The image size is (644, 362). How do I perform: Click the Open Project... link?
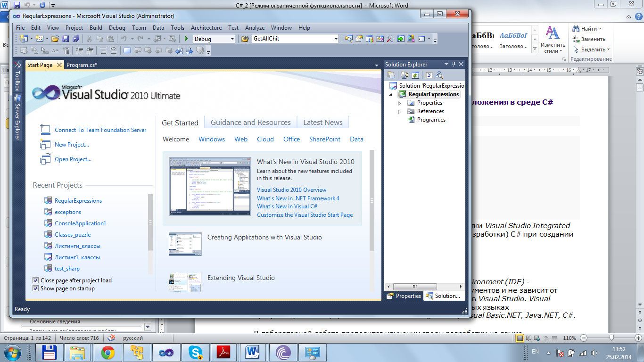point(73,159)
